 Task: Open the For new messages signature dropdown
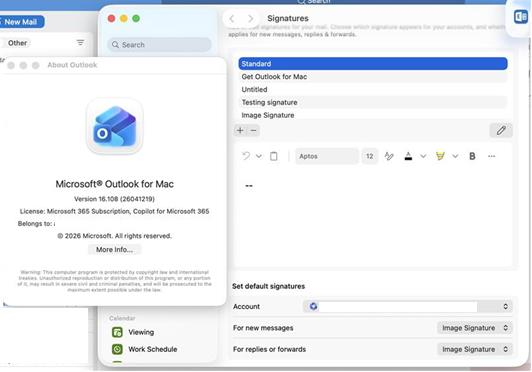coord(475,328)
